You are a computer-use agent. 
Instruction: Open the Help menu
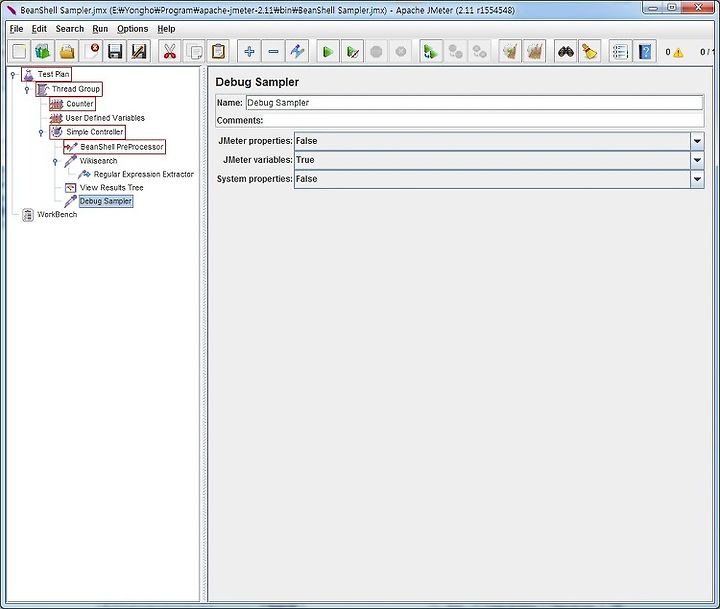tap(166, 29)
